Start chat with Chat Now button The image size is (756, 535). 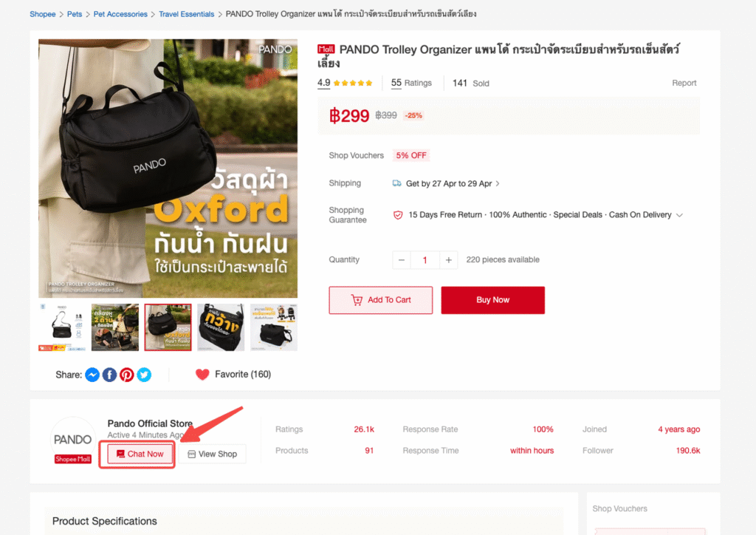(140, 454)
